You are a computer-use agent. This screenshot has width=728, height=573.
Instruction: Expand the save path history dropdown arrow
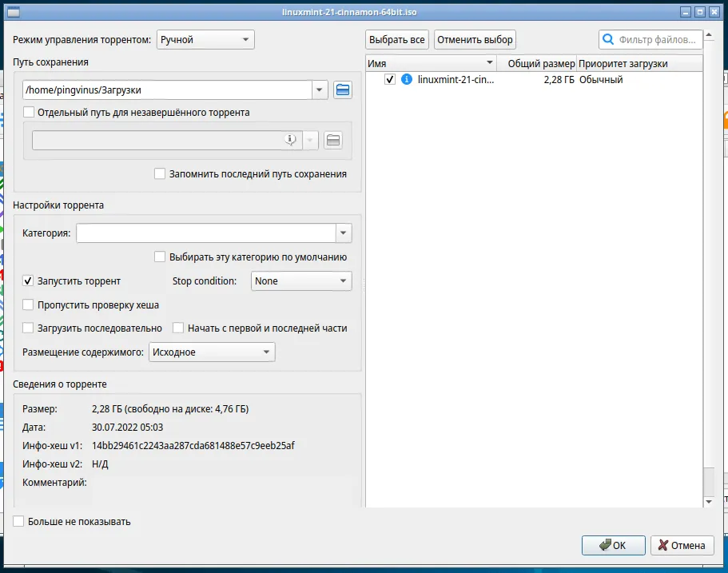(x=320, y=90)
